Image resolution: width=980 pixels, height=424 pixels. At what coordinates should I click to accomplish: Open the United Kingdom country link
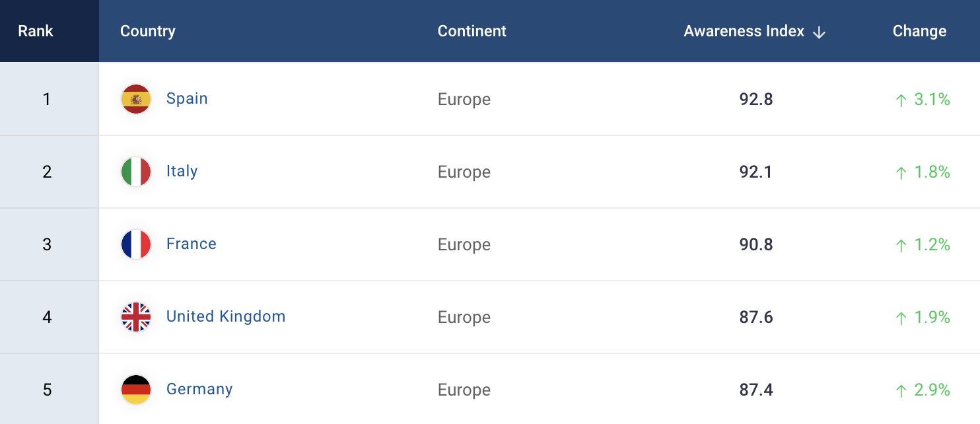pyautogui.click(x=226, y=316)
